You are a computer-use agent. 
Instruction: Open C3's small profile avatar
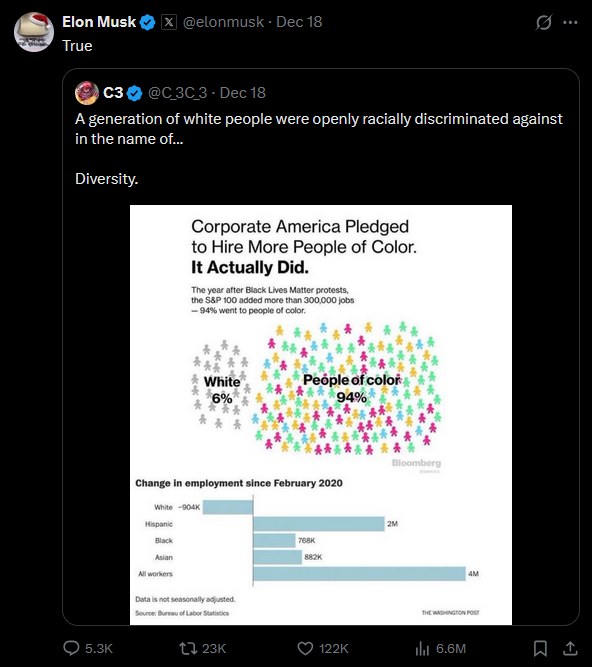pyautogui.click(x=87, y=93)
